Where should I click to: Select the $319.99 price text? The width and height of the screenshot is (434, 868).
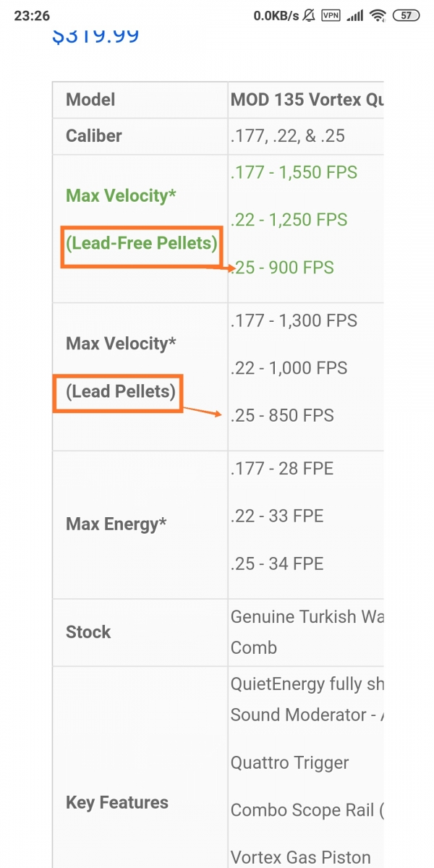coord(95,35)
